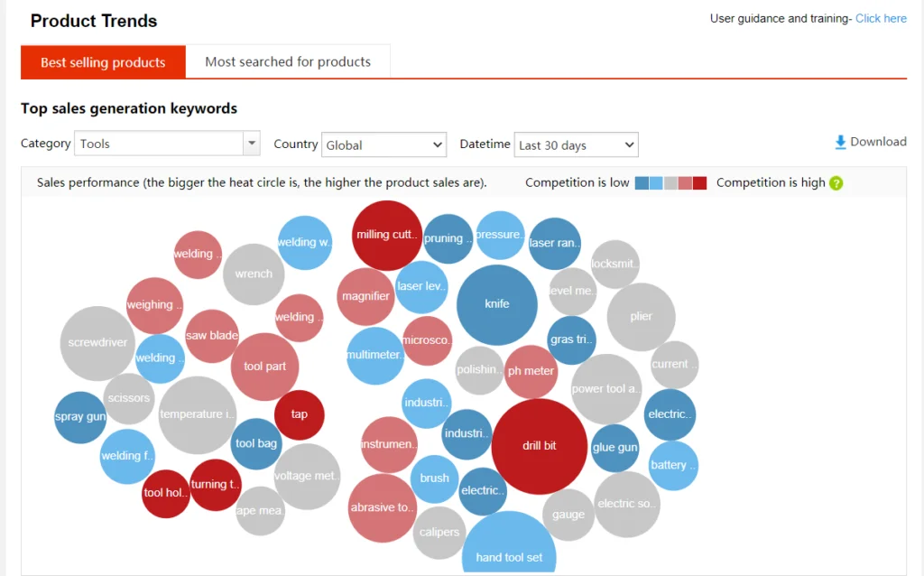Select the 'microsco..' bubble

pos(427,340)
